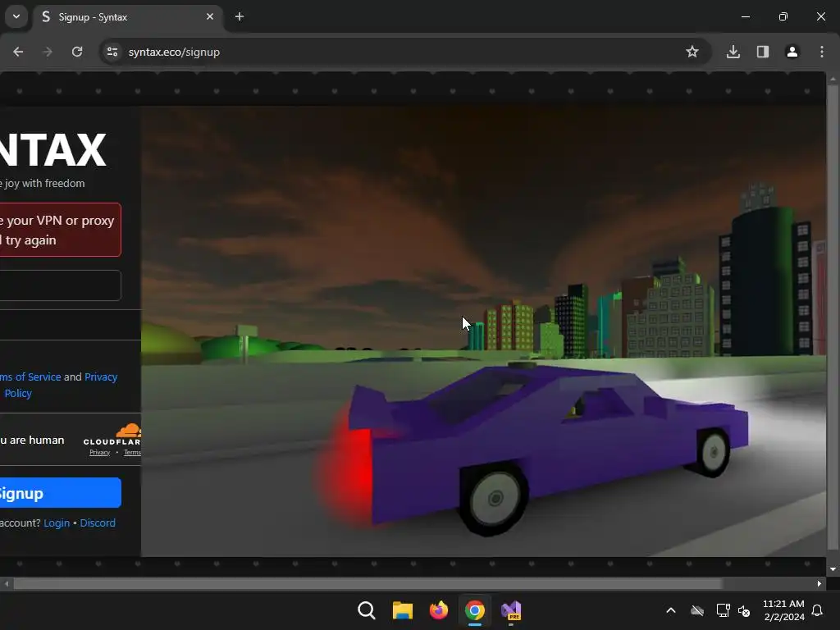Click the cloud sync tray icon
This screenshot has height=630, width=840.
[697, 610]
